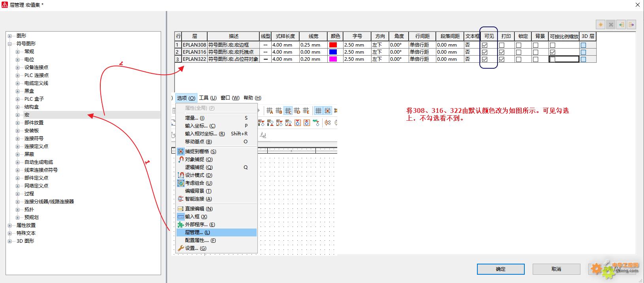Choose 配置属性... (F) menu entry
Image resolution: width=644 pixels, height=283 pixels.
click(x=216, y=240)
